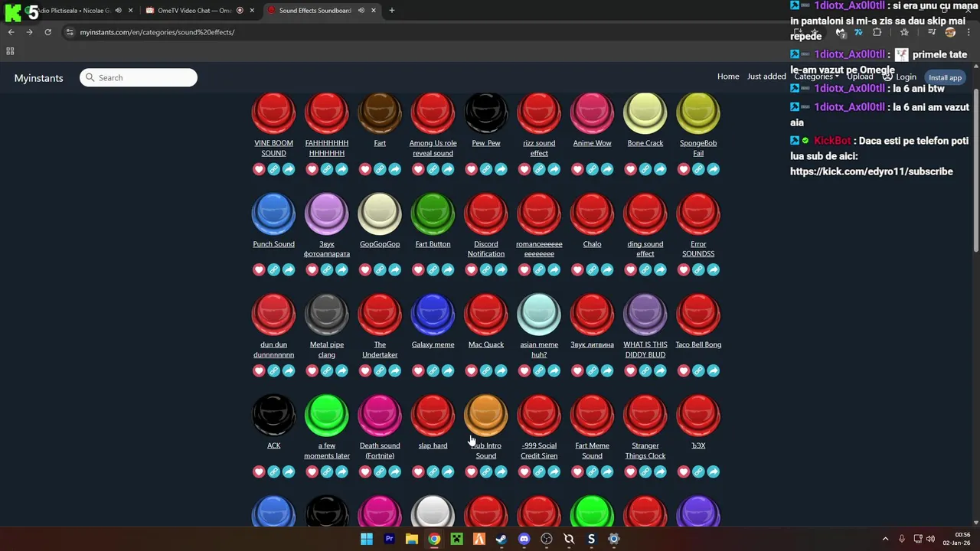Show hidden system tray icons chevron

[x=885, y=539]
